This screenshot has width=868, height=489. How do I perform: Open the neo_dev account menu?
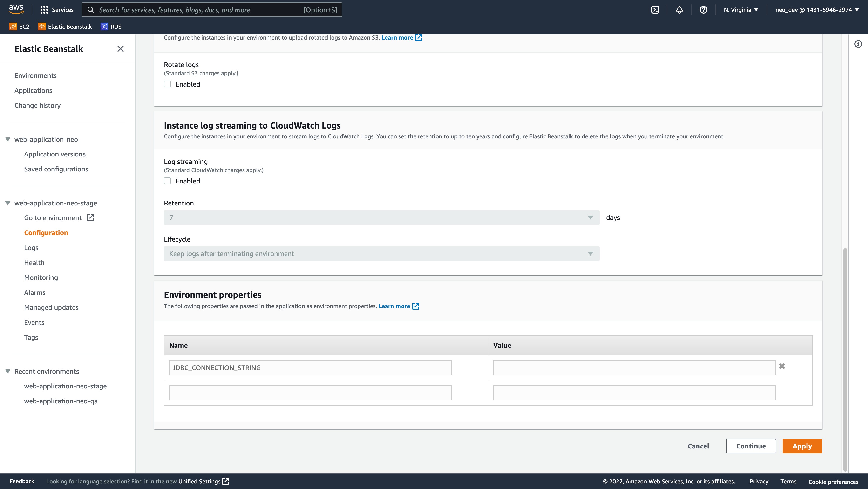point(817,10)
